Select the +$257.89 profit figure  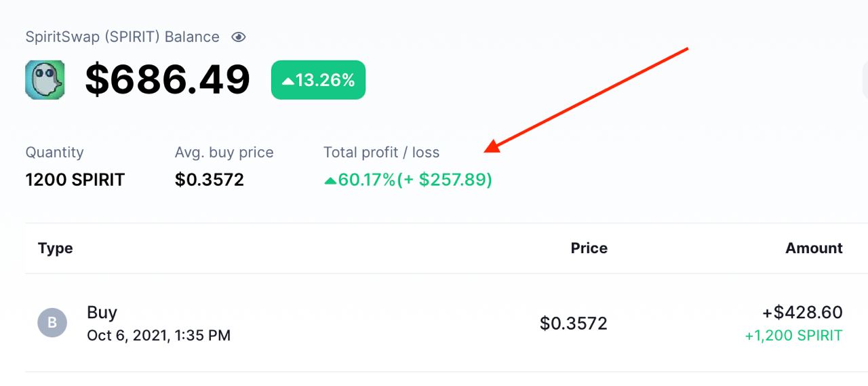pyautogui.click(x=445, y=180)
